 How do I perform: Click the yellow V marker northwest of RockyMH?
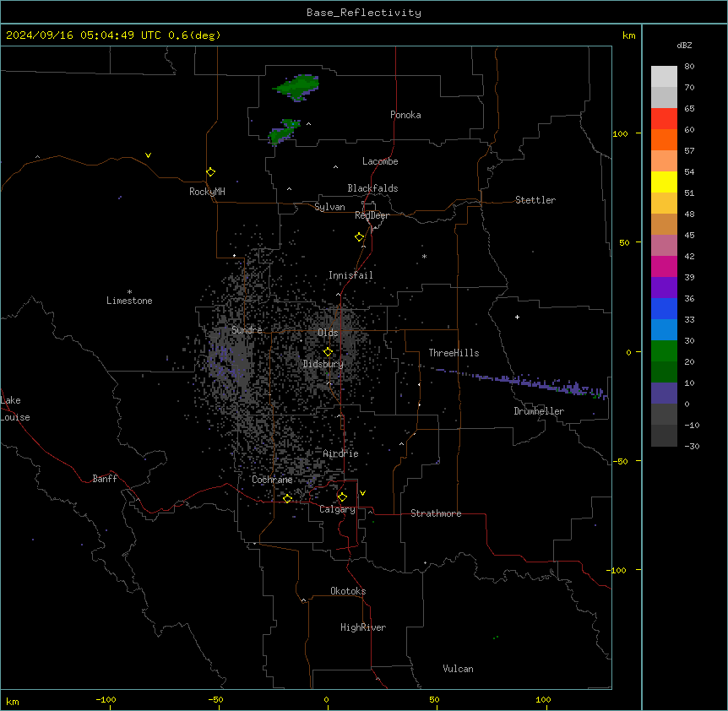(x=148, y=155)
